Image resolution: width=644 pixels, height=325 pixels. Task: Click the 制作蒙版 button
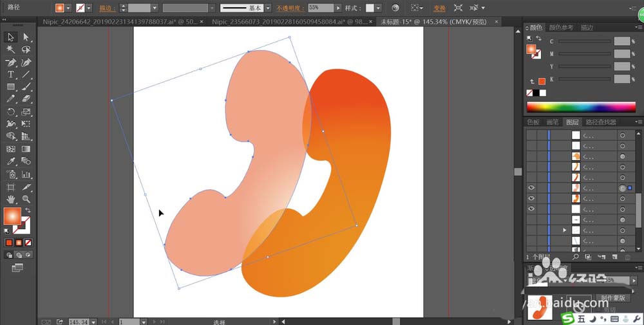pyautogui.click(x=613, y=299)
